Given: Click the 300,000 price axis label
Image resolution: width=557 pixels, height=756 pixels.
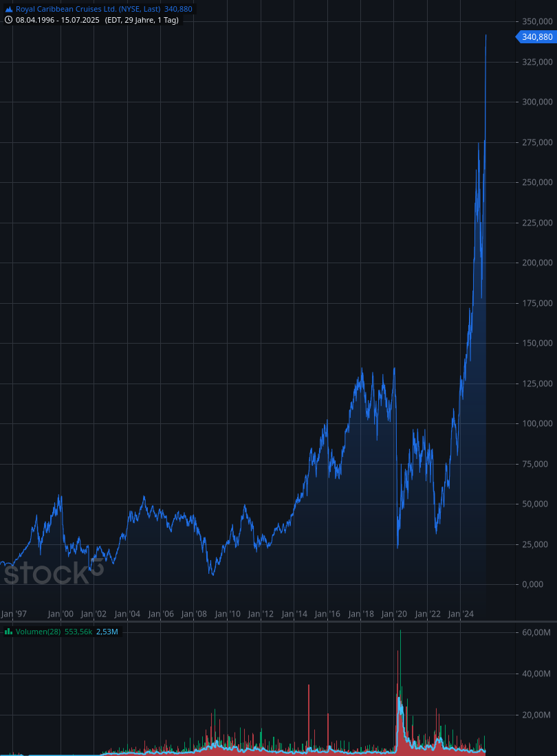Looking at the screenshot, I should 537,102.
